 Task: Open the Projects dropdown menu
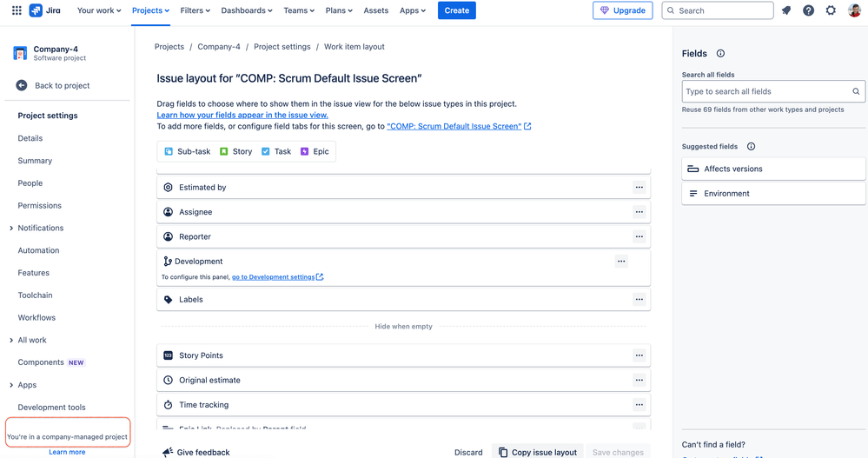pyautogui.click(x=150, y=10)
